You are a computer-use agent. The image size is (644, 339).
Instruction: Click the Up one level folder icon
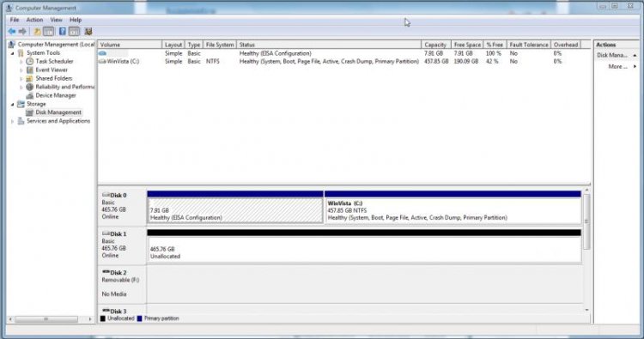click(38, 31)
